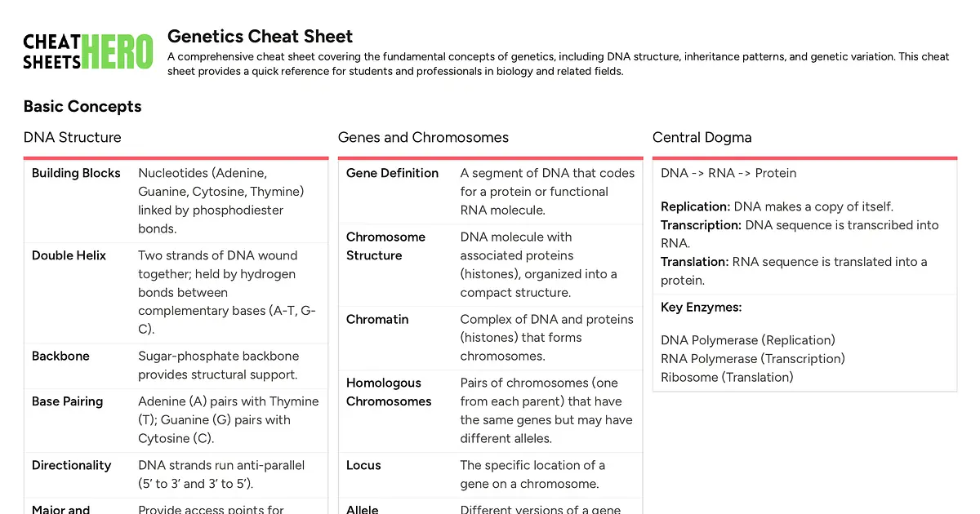This screenshot has height=514, width=980.
Task: Select the Gene Definition row label
Action: 392,173
